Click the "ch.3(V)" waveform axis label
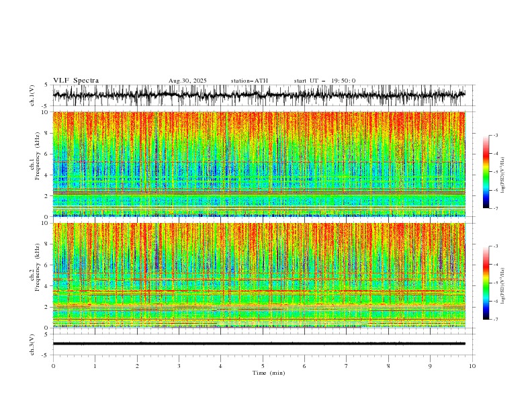This screenshot has height=411, width=532. [x=32, y=345]
